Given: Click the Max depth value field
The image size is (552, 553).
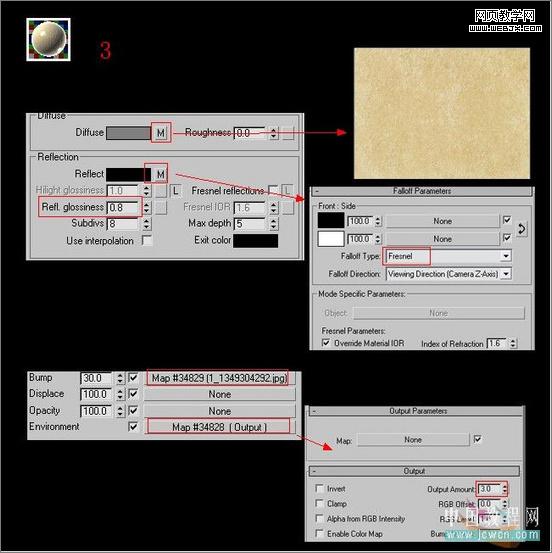Looking at the screenshot, I should click(250, 224).
